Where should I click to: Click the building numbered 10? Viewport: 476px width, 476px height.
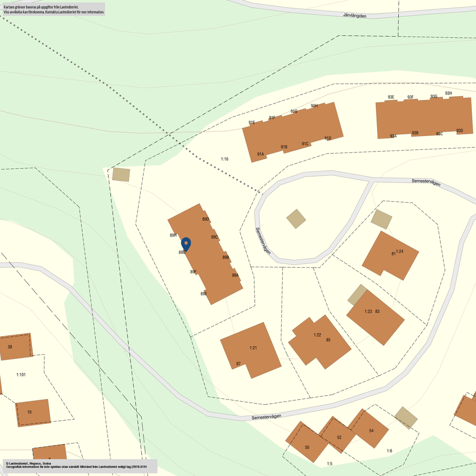click(x=33, y=412)
